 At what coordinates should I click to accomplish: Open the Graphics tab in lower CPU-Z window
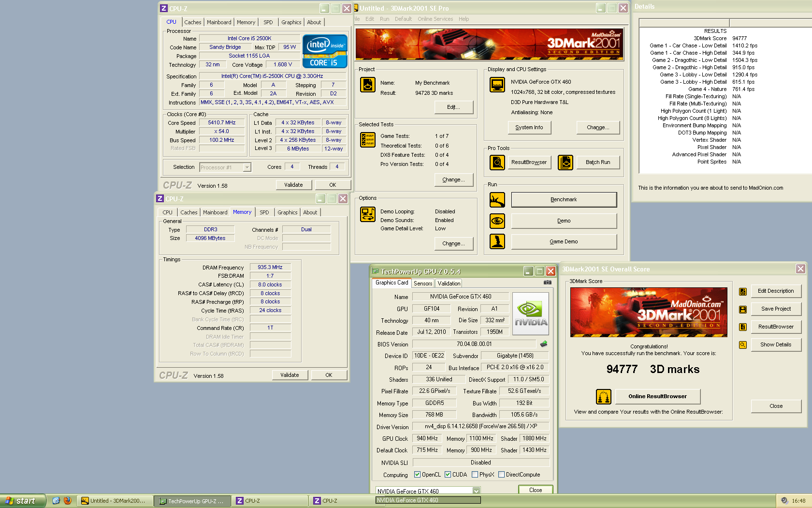pos(288,212)
